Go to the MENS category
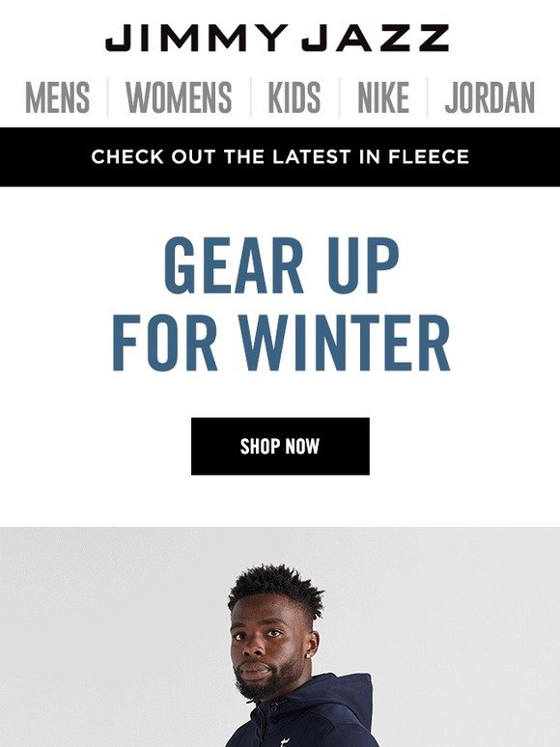The width and height of the screenshot is (560, 747). click(57, 97)
